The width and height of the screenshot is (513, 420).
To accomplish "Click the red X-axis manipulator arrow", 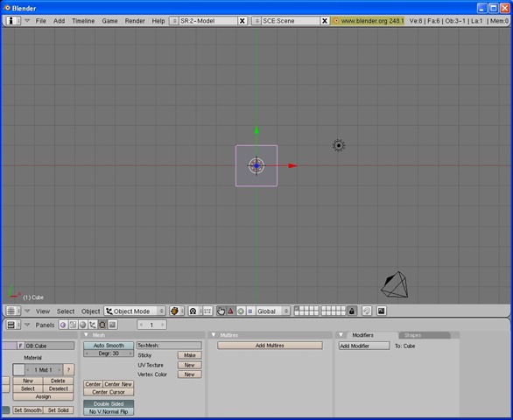I will click(292, 166).
